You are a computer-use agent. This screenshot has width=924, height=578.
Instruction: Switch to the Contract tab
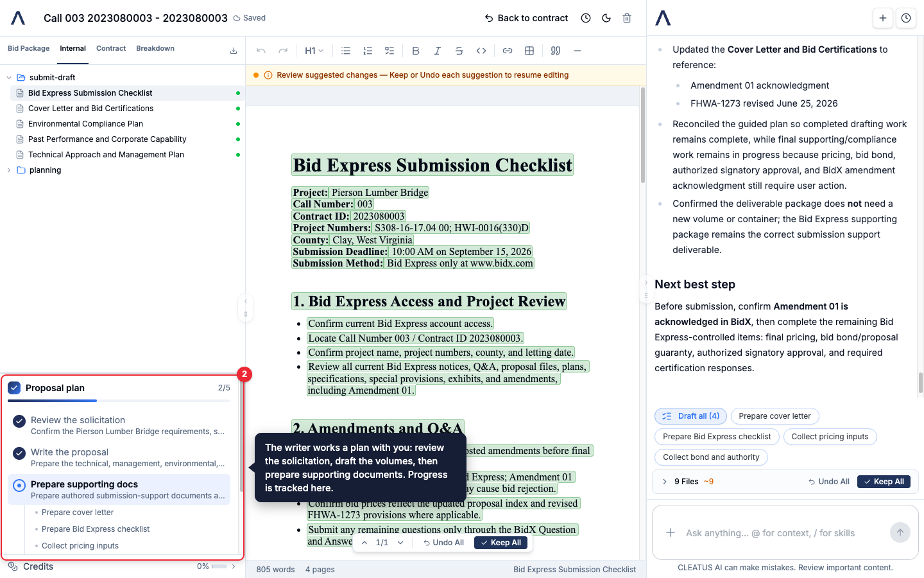point(111,49)
